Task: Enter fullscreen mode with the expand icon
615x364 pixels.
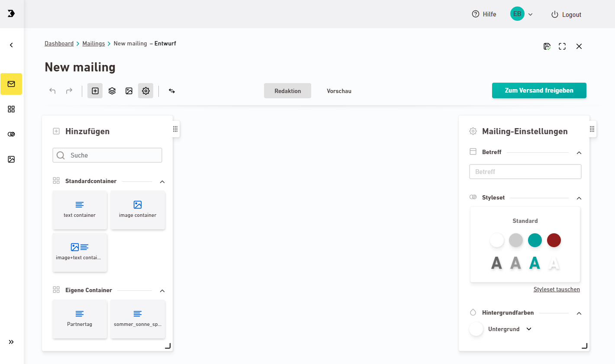Action: coord(562,46)
